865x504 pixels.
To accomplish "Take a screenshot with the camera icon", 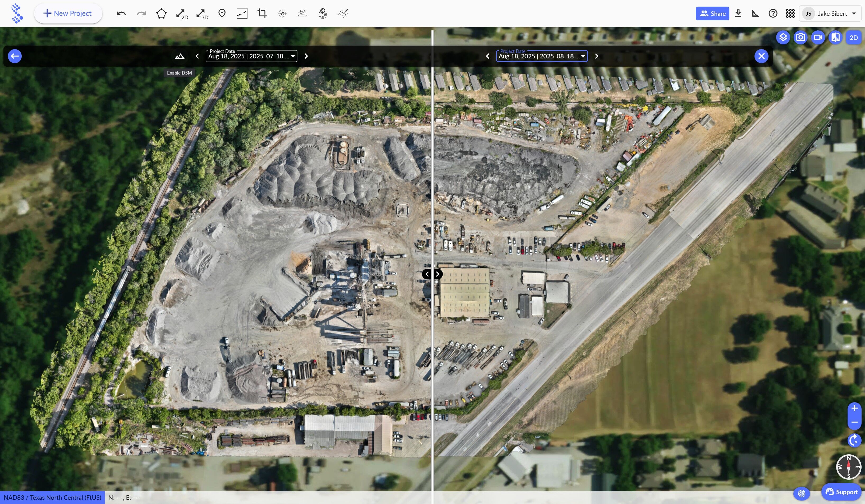I will 800,37.
